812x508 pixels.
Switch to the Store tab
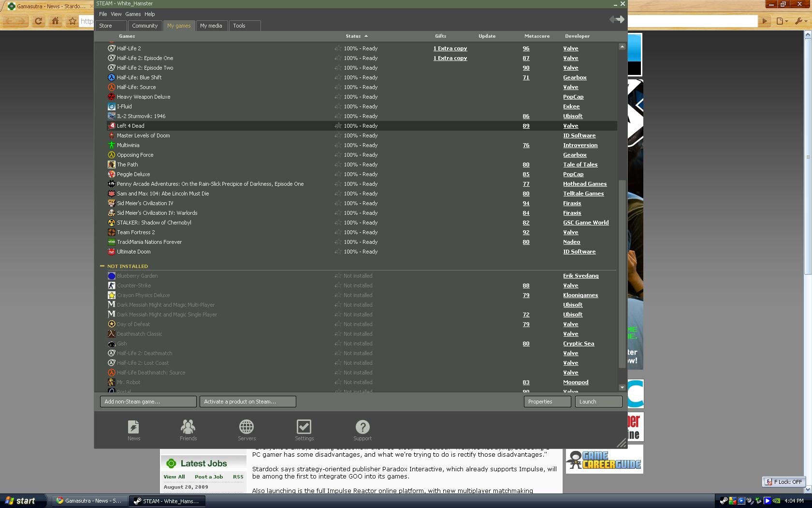click(111, 26)
